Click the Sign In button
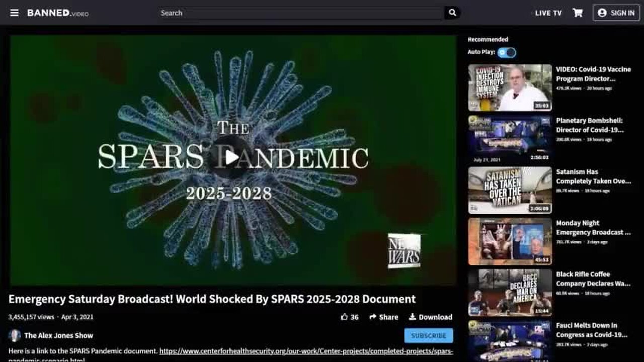Screen dimensions: 644x362 616,13
